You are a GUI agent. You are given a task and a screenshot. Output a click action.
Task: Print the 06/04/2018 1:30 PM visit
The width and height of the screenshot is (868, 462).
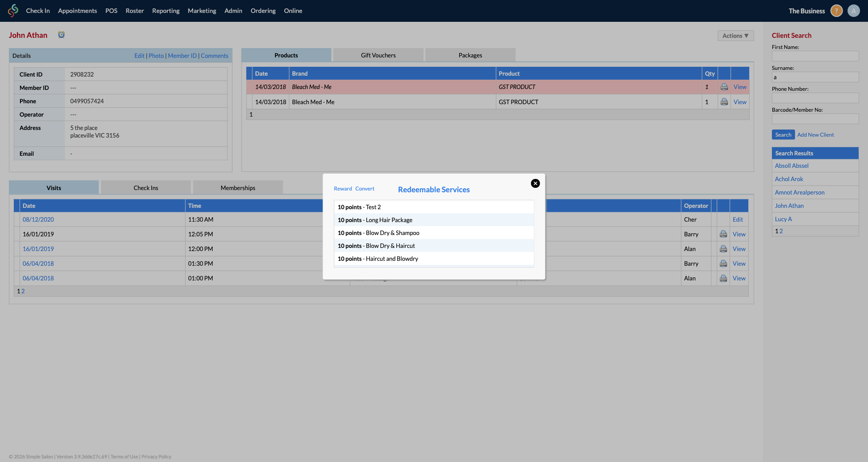coord(723,263)
